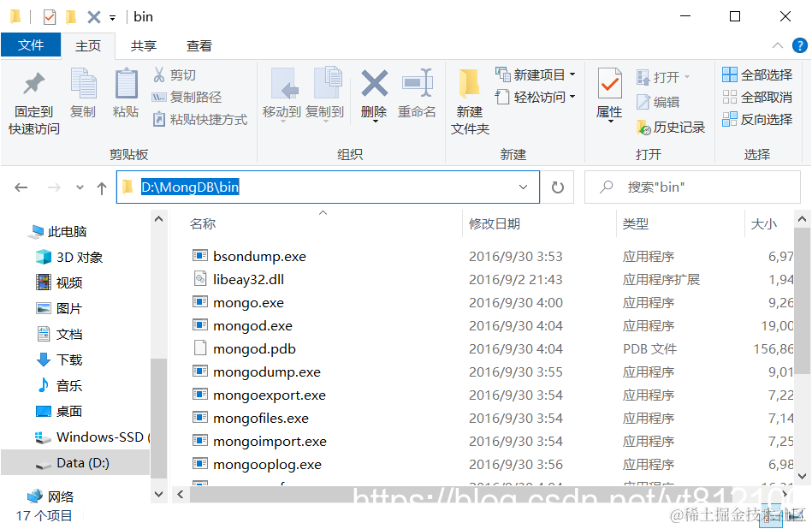The image size is (812, 529).
Task: Expand the 打开 dropdown arrow
Action: click(x=688, y=75)
